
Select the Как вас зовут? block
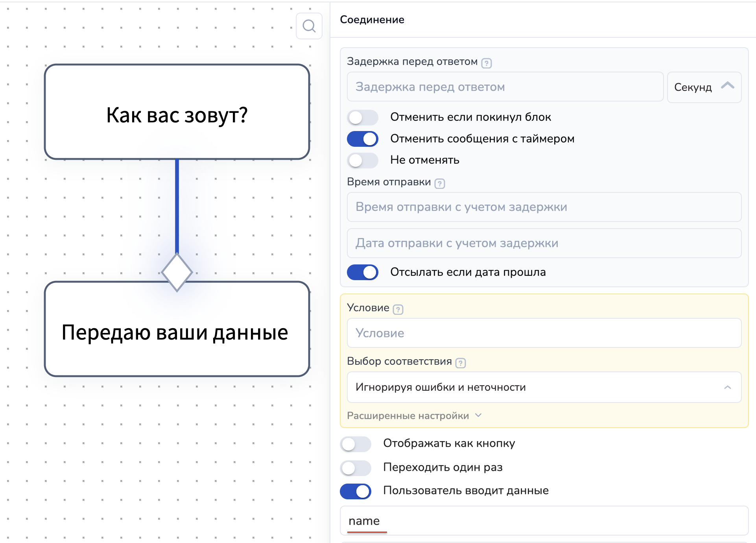point(177,112)
